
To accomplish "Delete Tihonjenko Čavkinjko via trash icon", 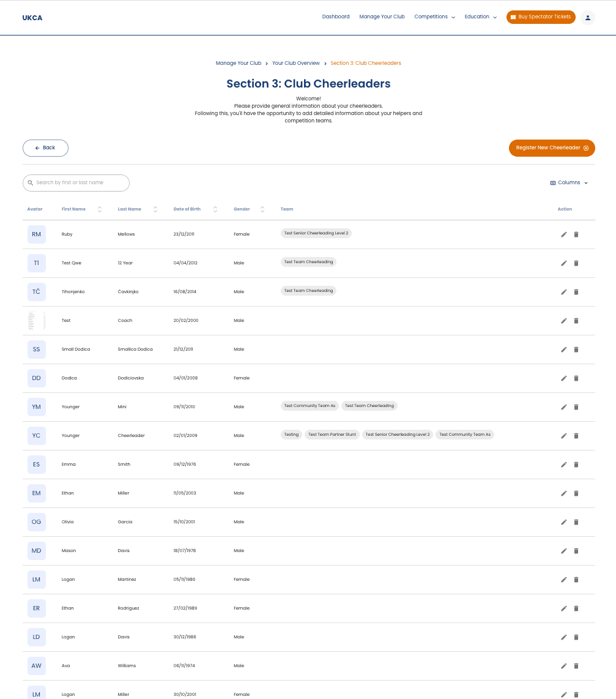I will click(576, 292).
